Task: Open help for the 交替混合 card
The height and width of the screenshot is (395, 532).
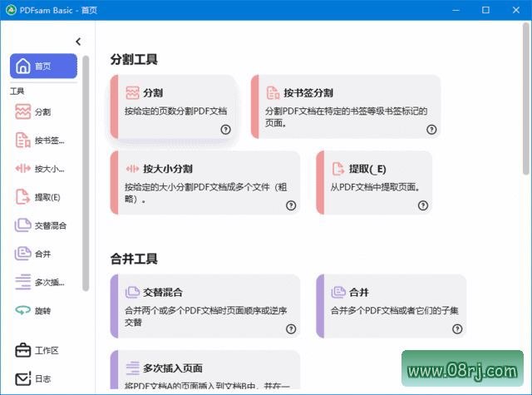Action: click(x=291, y=328)
